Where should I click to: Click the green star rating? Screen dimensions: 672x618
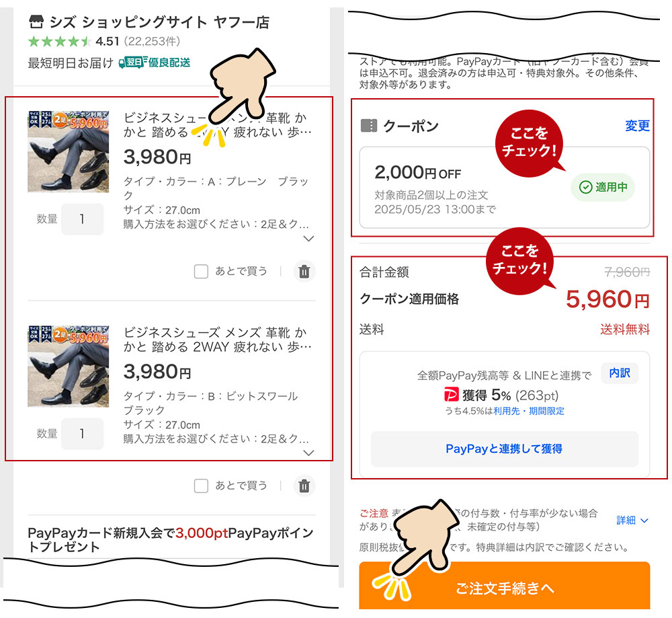[60, 42]
